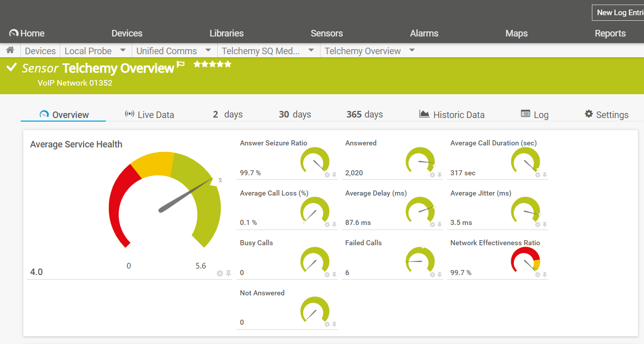644x344 pixels.
Task: Open gear settings for Answer Seizure Ratio gauge
Action: click(x=327, y=175)
